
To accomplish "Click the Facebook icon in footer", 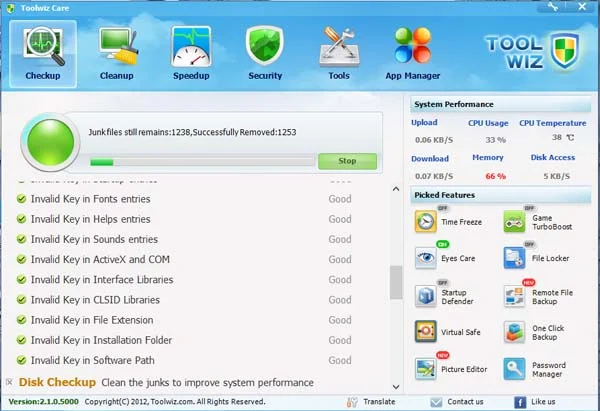I will pyautogui.click(x=520, y=402).
